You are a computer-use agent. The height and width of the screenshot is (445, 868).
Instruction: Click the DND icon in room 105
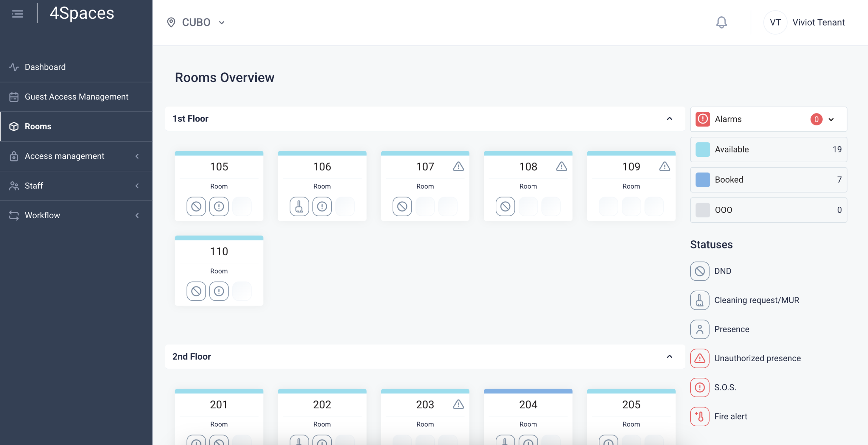coord(196,206)
